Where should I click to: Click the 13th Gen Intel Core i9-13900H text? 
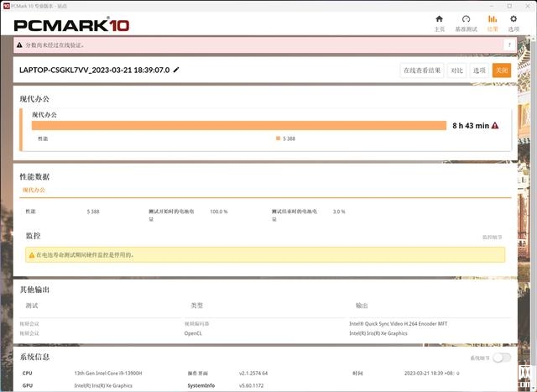click(108, 374)
